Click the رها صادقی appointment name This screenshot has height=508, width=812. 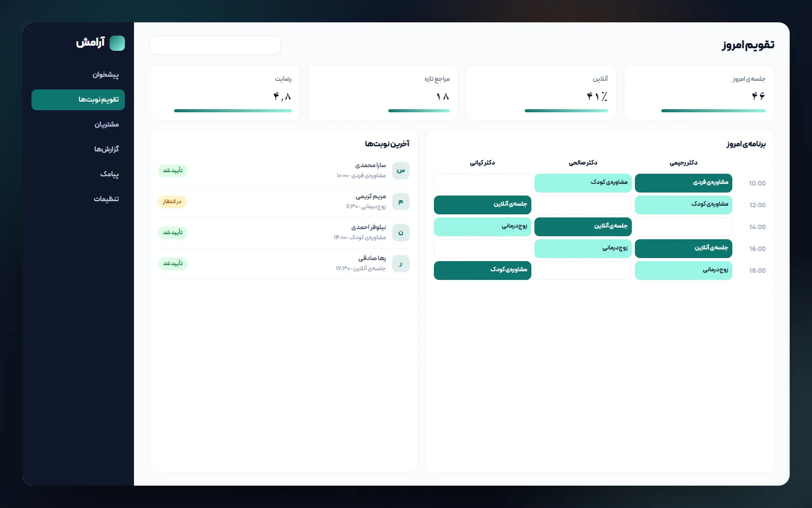(372, 259)
